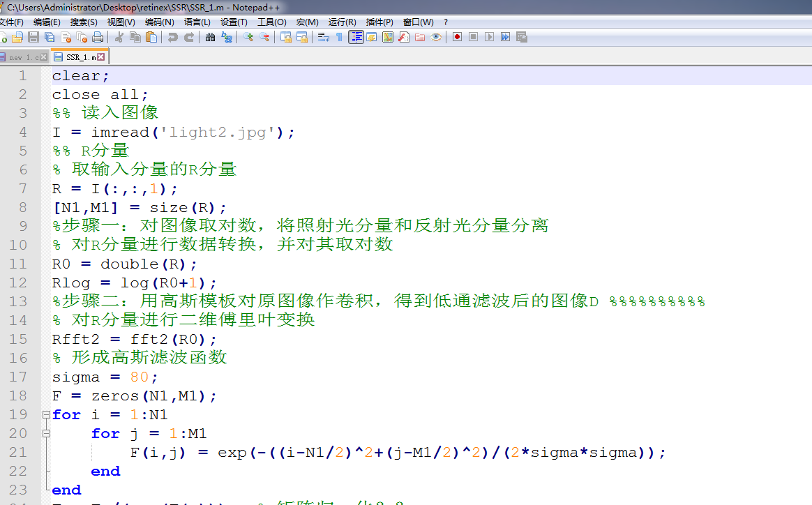Open Find using the binoculars icon
The height and width of the screenshot is (505, 812).
[210, 37]
